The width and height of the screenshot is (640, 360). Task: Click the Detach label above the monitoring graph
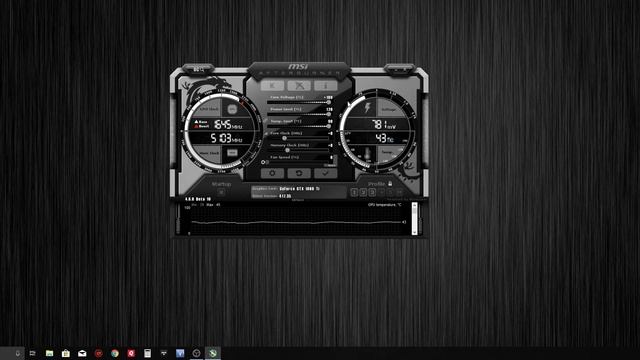pyautogui.click(x=298, y=200)
